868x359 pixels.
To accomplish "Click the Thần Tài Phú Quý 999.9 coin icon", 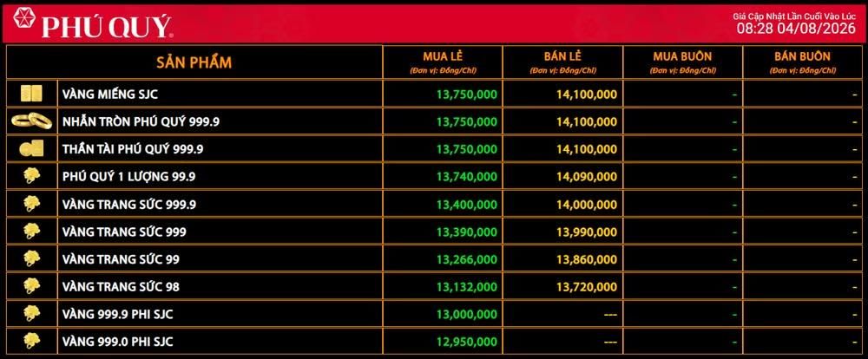I will (x=31, y=148).
